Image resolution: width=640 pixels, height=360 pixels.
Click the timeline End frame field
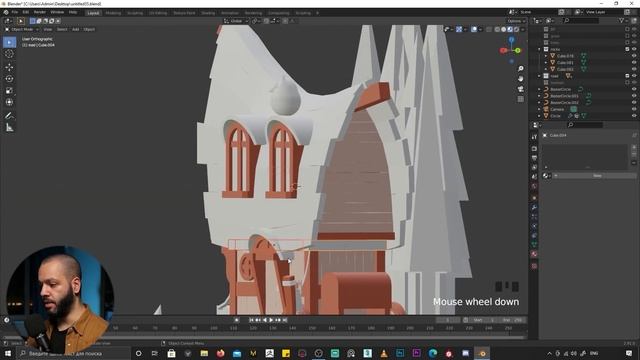pyautogui.click(x=513, y=320)
